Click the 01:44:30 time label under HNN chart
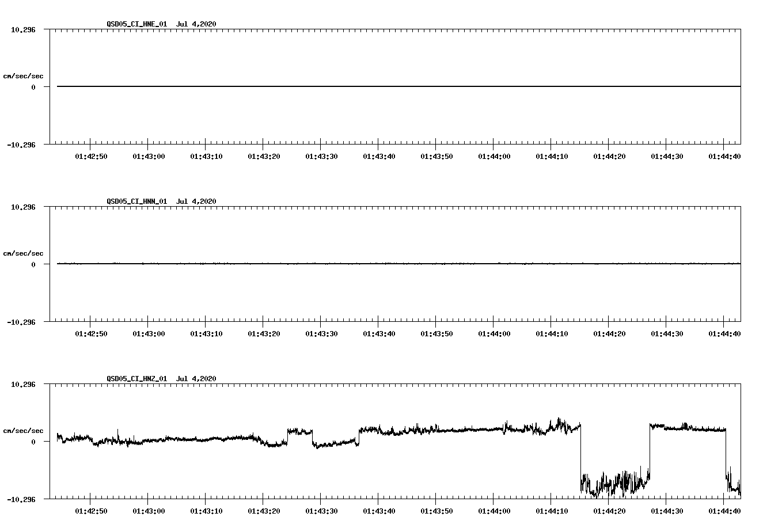The image size is (782, 532). 667,334
